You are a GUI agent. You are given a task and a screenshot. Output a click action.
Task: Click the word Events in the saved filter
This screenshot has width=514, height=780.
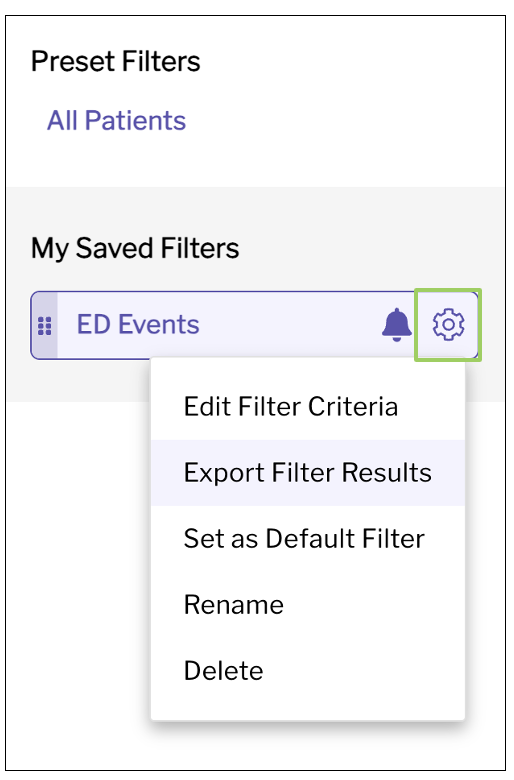click(159, 324)
